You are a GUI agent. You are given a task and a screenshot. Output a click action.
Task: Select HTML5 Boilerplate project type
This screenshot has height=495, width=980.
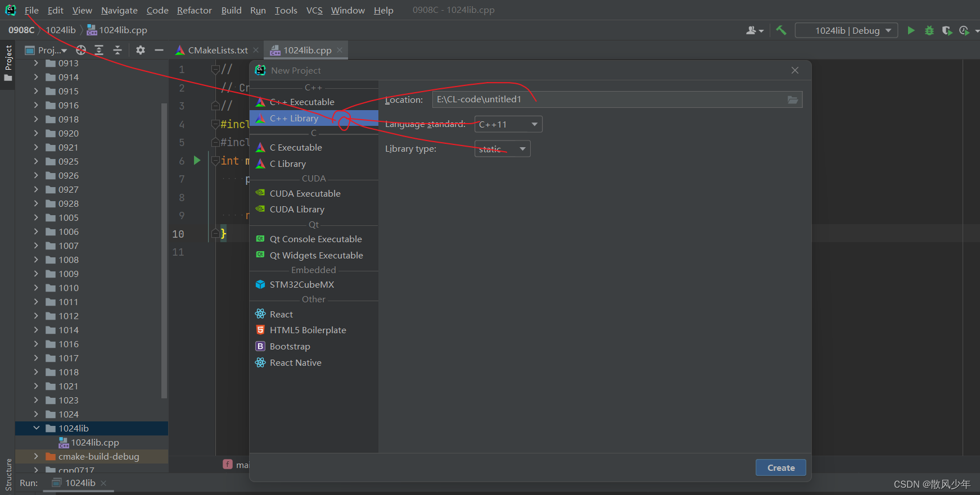[x=314, y=330]
